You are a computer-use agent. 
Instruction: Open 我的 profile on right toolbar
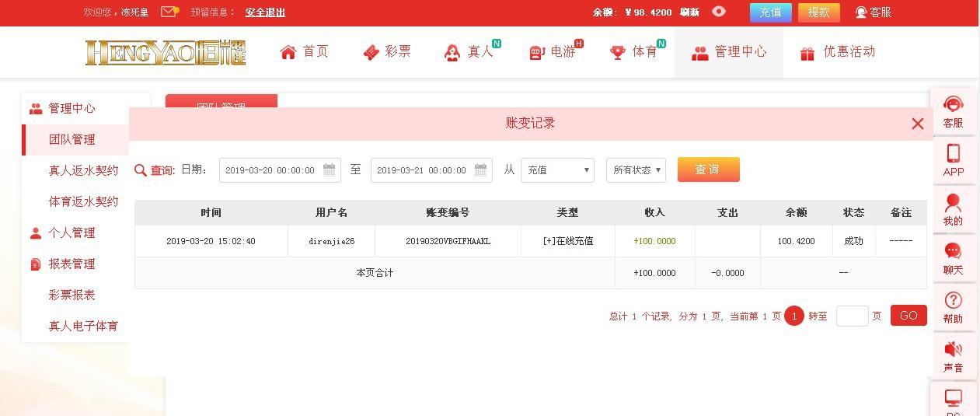[953, 210]
